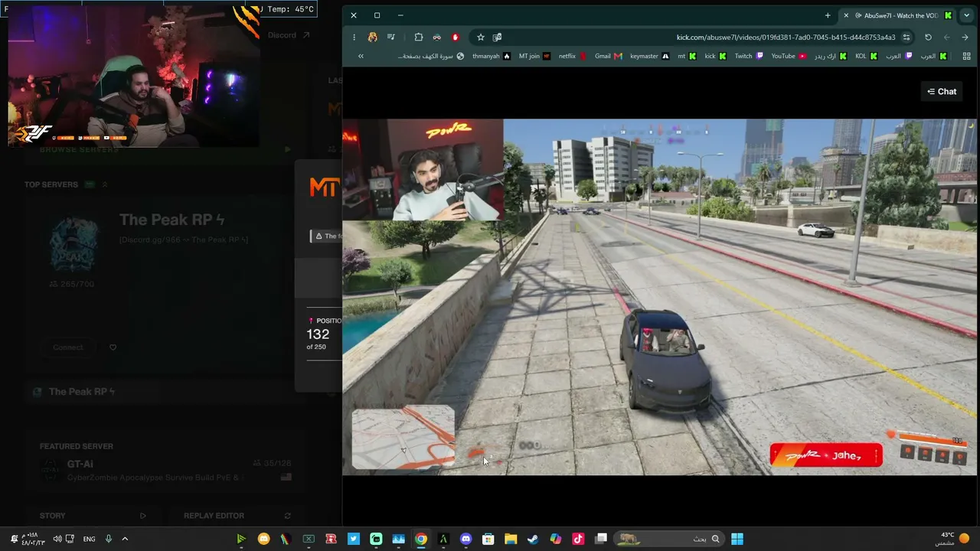Open the Discord link in the FiveM window

(x=289, y=35)
